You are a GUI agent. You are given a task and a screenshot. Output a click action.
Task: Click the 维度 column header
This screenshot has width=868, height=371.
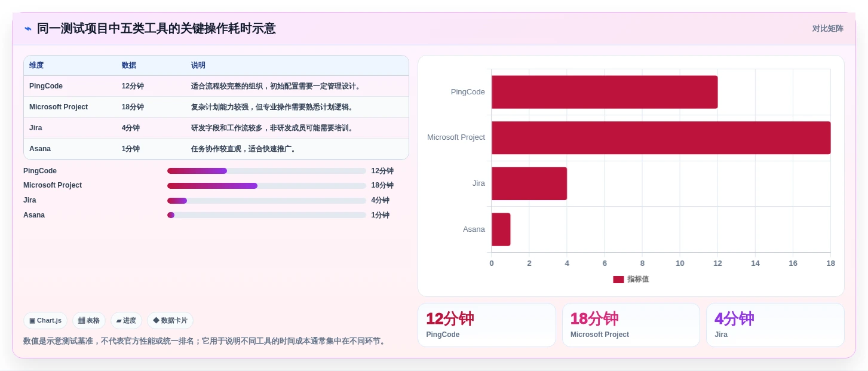coord(36,65)
